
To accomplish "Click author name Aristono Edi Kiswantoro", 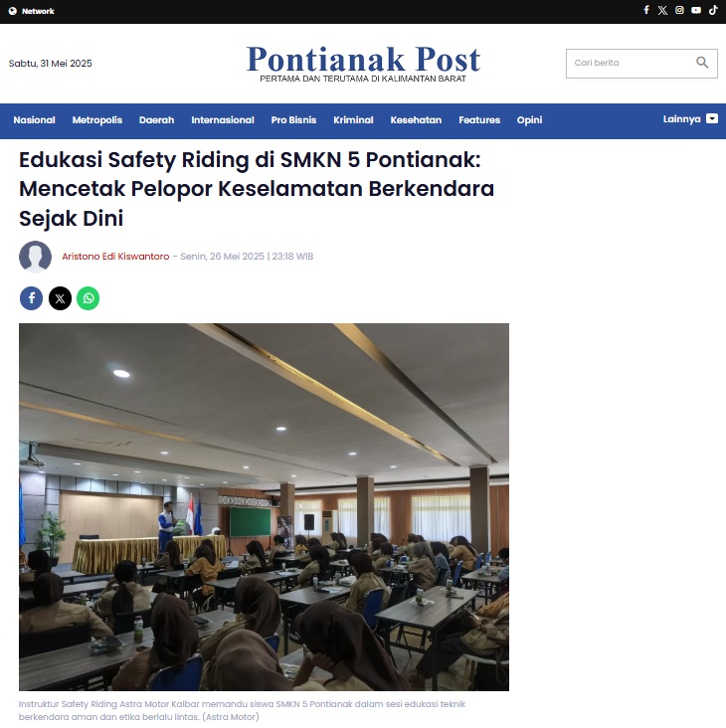I will [x=115, y=257].
